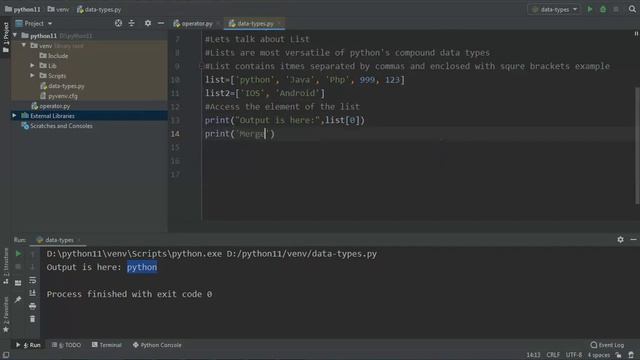Click the print icon in Run panel
Screen dimensions: 640x360
[33, 306]
